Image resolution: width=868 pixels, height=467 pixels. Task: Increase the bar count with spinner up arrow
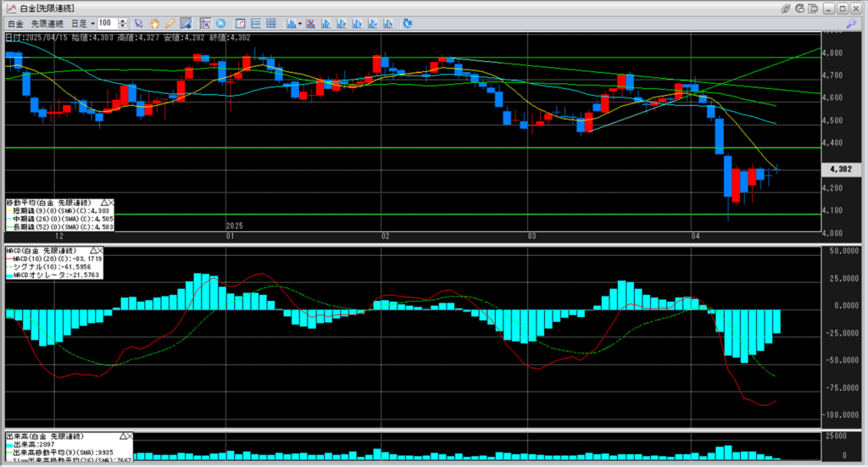click(124, 20)
